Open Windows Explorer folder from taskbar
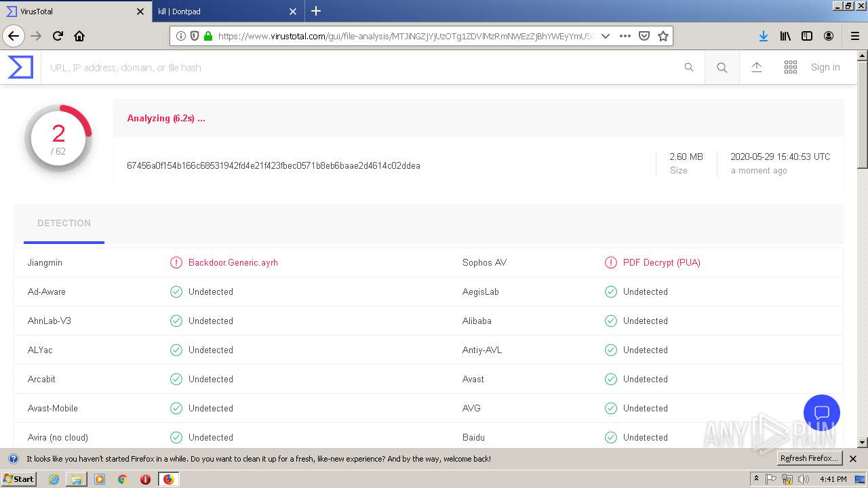This screenshot has width=868, height=488. [x=77, y=479]
